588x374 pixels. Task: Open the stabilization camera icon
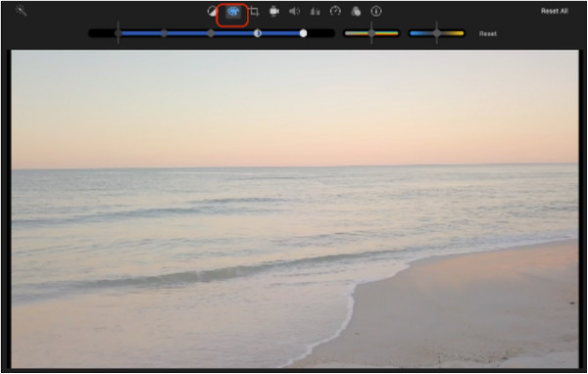pyautogui.click(x=274, y=11)
